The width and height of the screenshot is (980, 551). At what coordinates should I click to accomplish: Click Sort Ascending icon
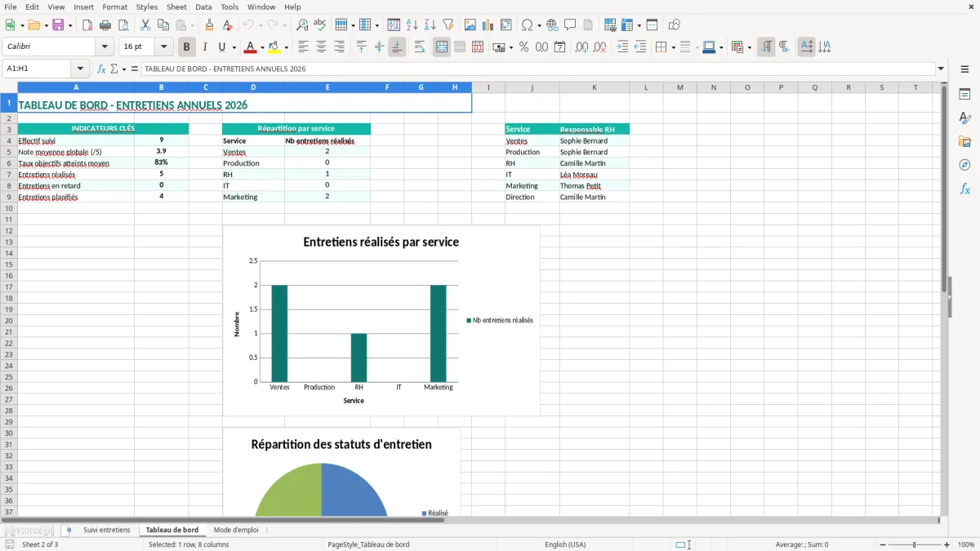412,25
